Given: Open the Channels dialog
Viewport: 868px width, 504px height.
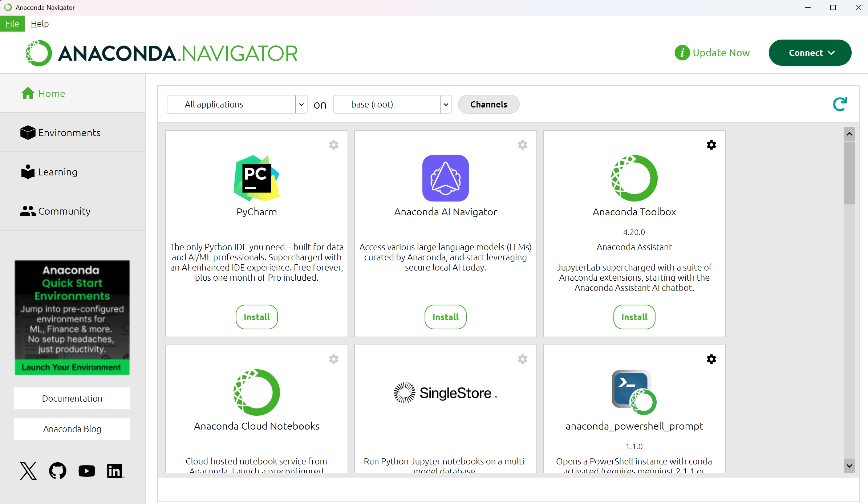Looking at the screenshot, I should 488,104.
